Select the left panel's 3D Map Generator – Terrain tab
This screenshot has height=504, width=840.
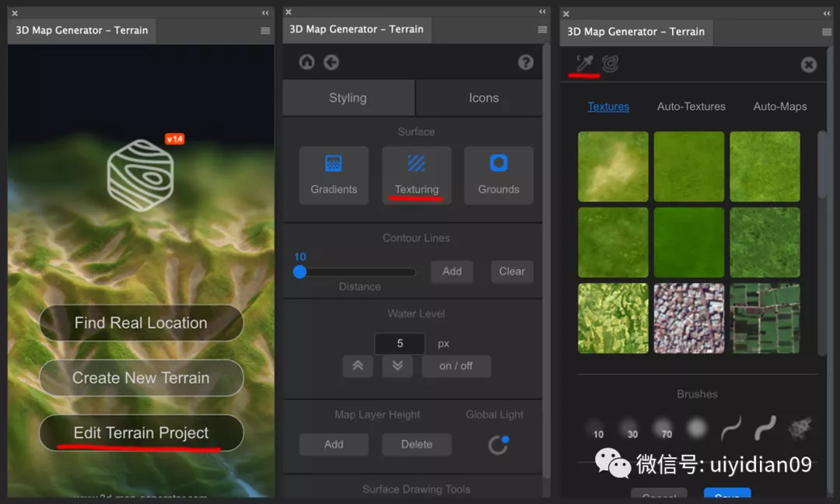point(82,30)
